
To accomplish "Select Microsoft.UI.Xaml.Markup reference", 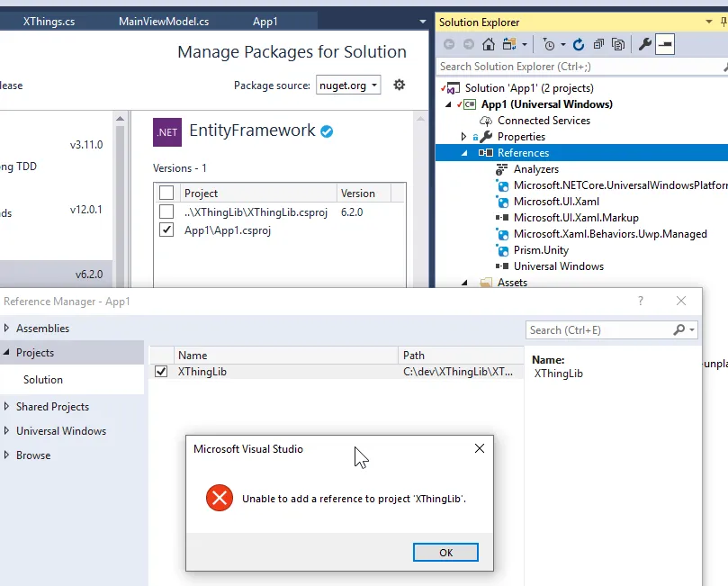I will (x=576, y=218).
